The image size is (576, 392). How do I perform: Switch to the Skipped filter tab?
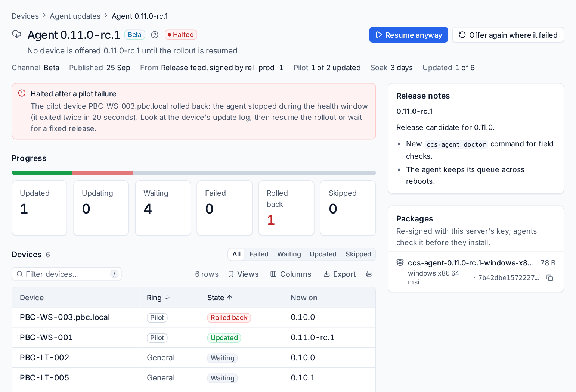(x=358, y=254)
